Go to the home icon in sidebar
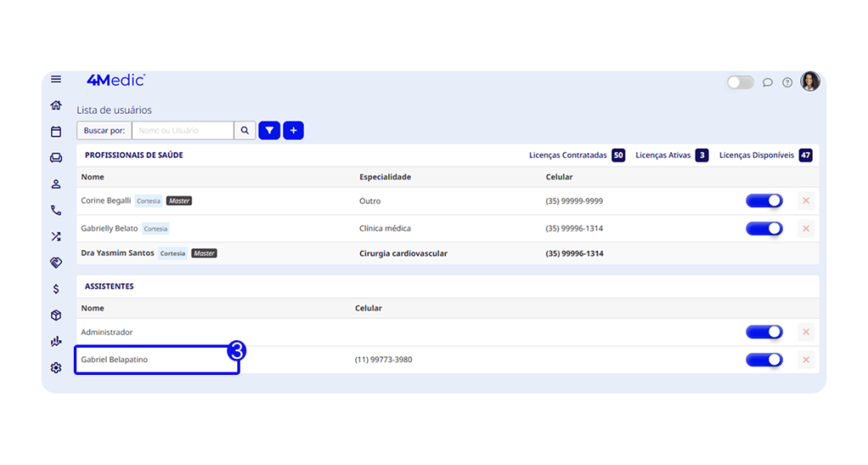 [x=56, y=105]
